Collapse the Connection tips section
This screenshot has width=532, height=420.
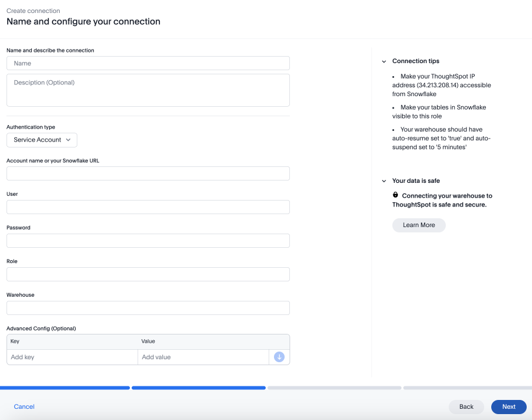coord(384,61)
